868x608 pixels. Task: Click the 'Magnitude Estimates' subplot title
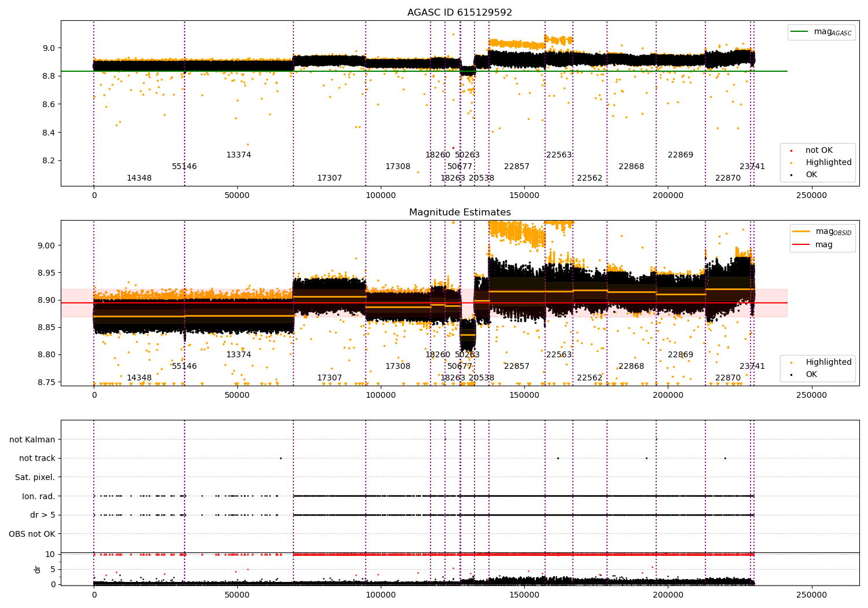coord(459,213)
